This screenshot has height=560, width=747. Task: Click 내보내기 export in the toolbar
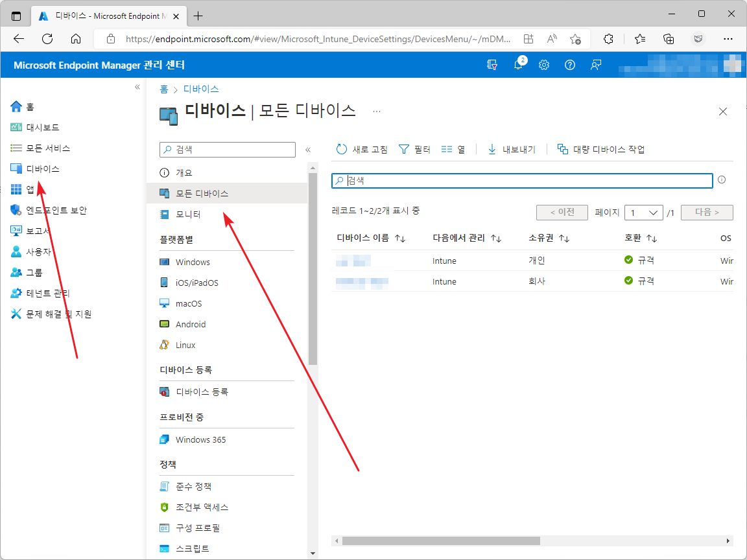pos(512,150)
